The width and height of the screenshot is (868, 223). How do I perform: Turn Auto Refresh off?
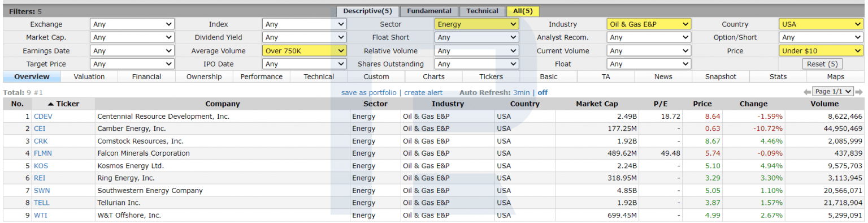point(542,92)
